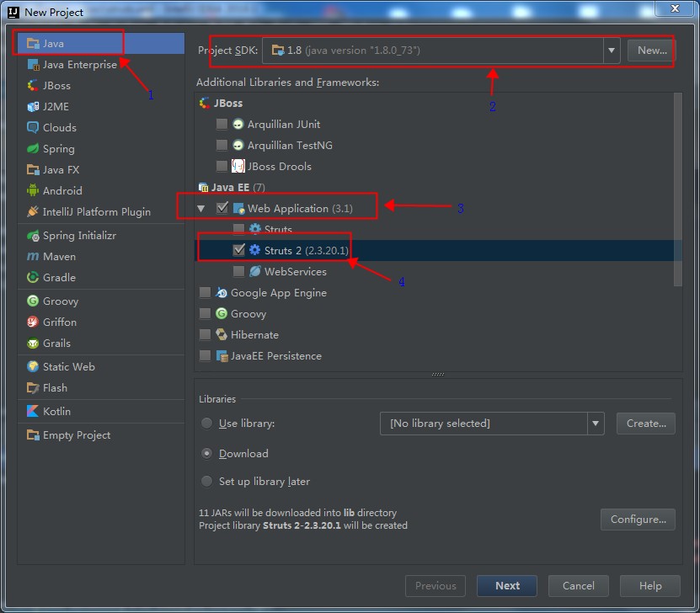Choose the Static Web globe icon
The image size is (700, 613).
point(33,366)
